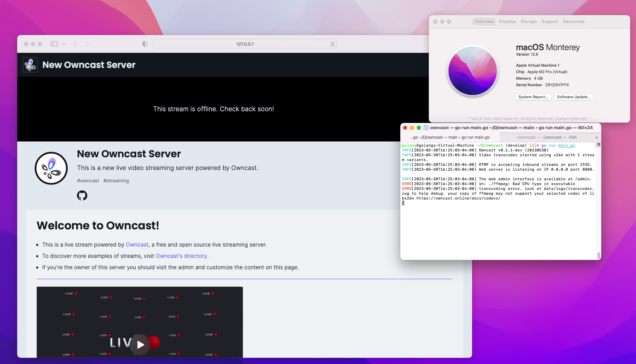This screenshot has height=364, width=636.
Task: Click the folder proxy icon in Terminal's title bar
Action: coord(426,127)
